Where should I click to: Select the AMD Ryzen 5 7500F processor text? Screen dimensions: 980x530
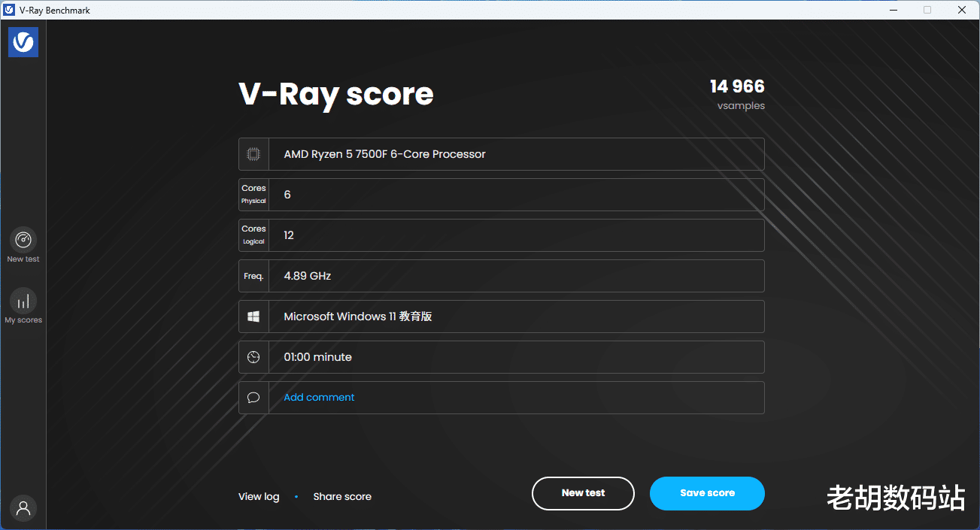pos(384,154)
